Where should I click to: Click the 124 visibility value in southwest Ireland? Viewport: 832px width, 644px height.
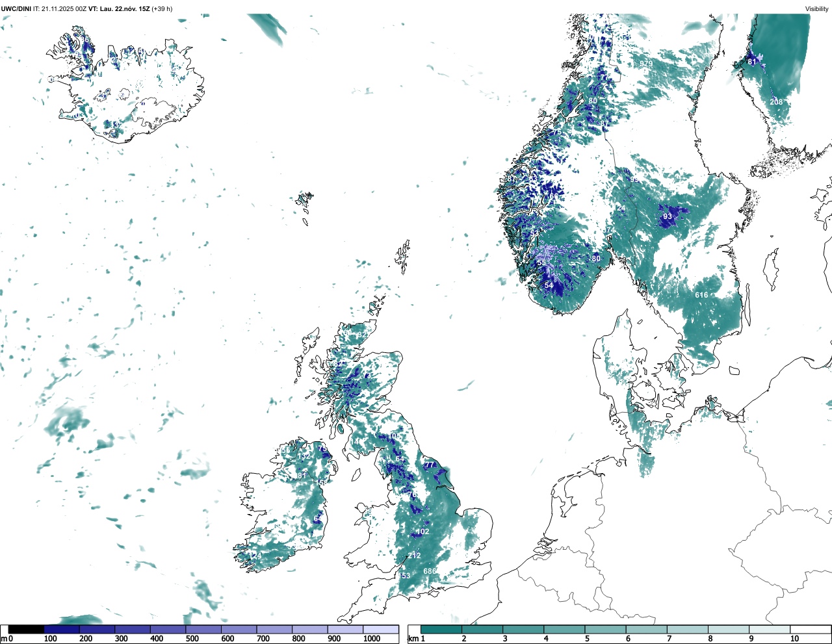click(x=255, y=556)
